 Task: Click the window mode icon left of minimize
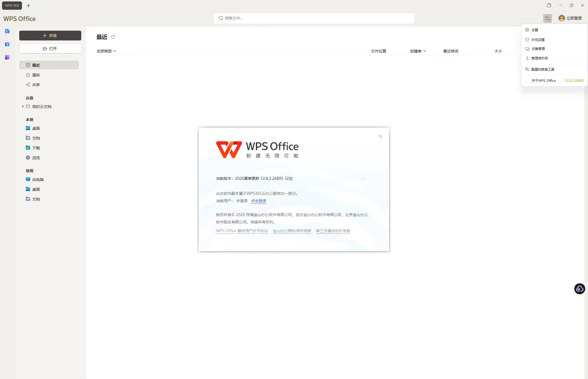549,5
